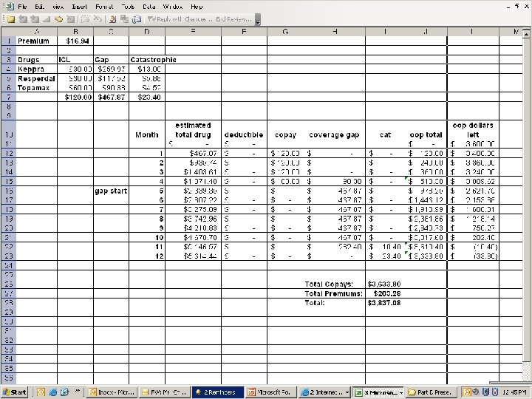The image size is (532, 399).
Task: Click the shield icon in the system tray
Action: point(494,392)
